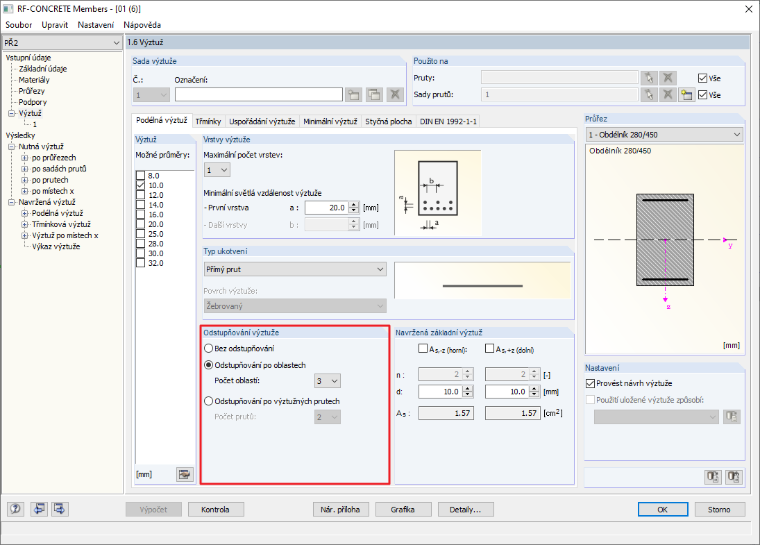Click the Označení text input field
The width and height of the screenshot is (760, 545).
(259, 95)
